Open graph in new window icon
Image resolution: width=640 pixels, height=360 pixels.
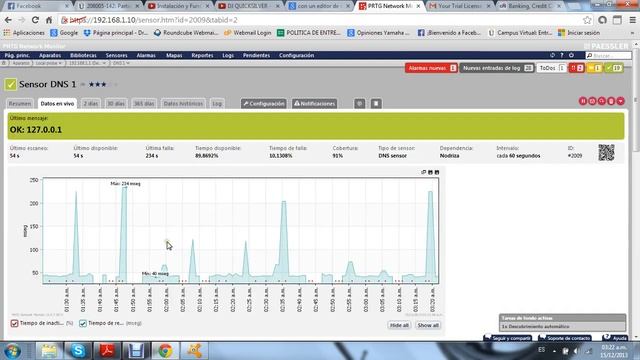pos(424,172)
